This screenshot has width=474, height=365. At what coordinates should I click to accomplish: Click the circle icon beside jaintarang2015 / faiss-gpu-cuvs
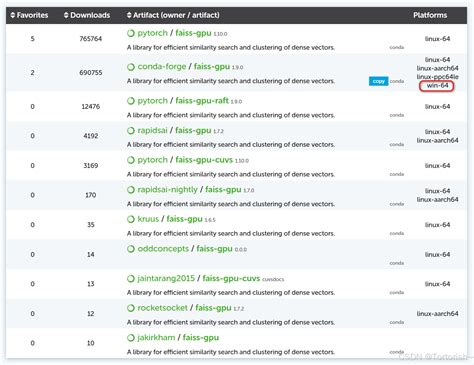tap(131, 279)
